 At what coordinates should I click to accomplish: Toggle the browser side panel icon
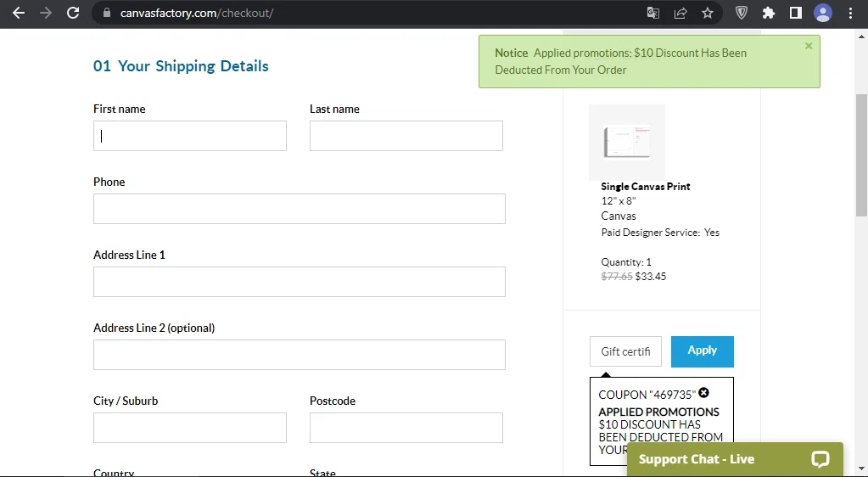pyautogui.click(x=796, y=13)
